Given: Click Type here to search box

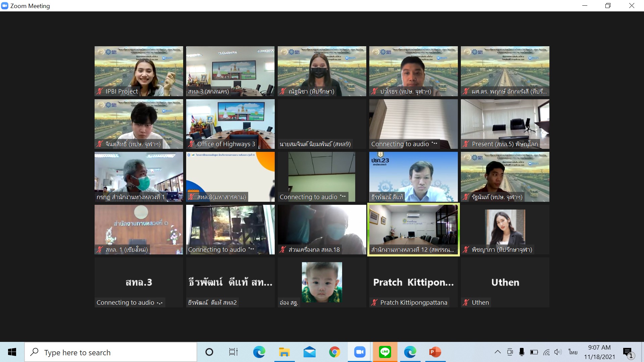Looking at the screenshot, I should [x=111, y=352].
